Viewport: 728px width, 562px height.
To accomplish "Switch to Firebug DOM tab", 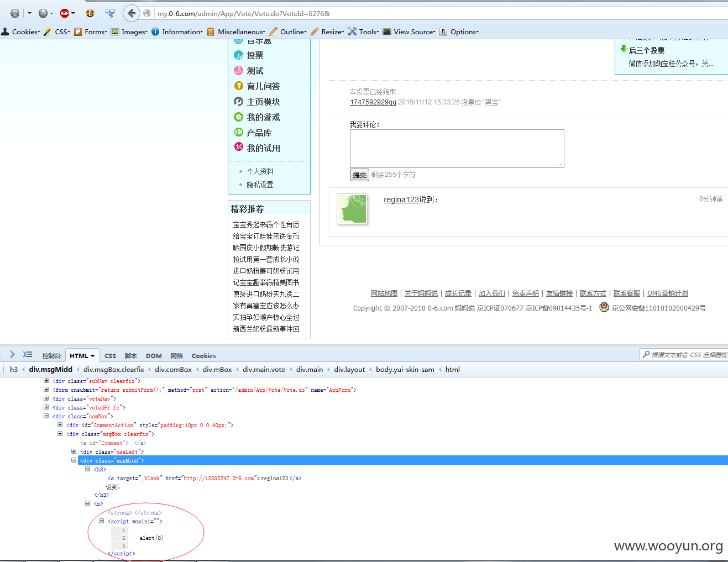I will click(154, 356).
